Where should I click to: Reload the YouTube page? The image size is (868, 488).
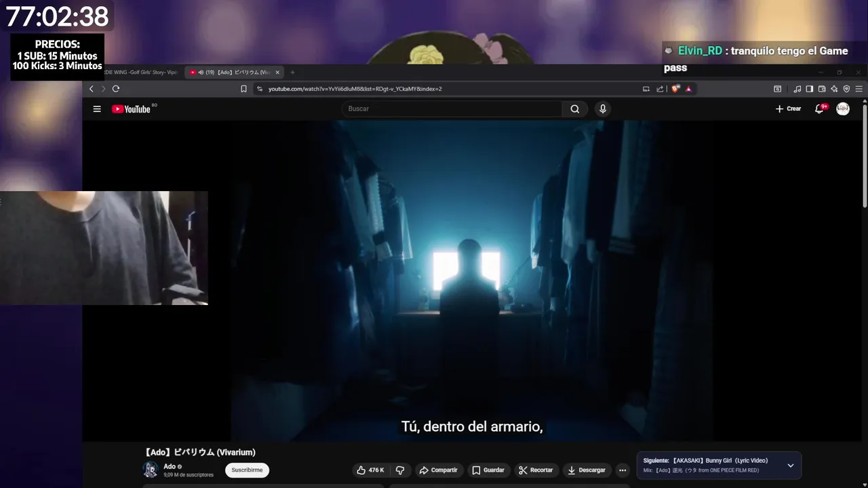coord(116,89)
